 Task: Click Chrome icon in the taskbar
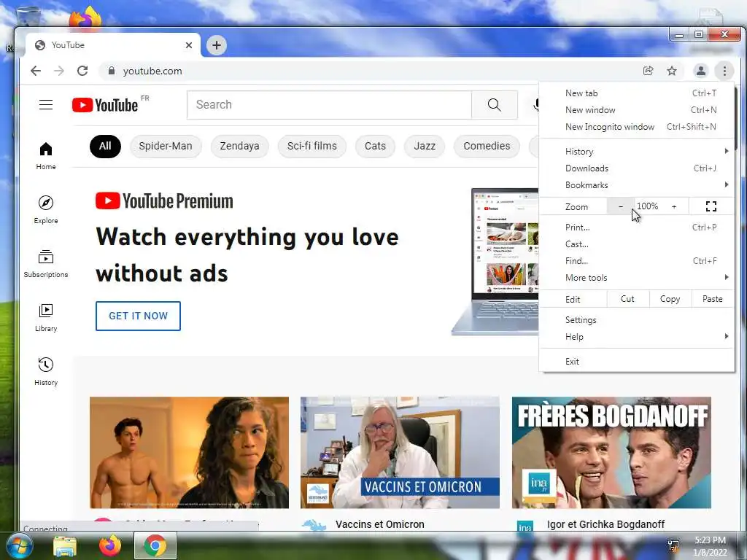[155, 545]
